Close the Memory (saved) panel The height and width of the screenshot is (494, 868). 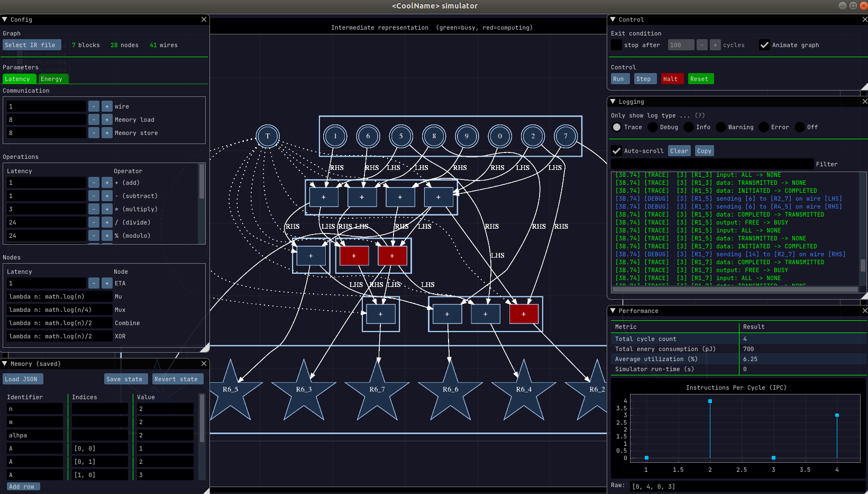coord(204,364)
